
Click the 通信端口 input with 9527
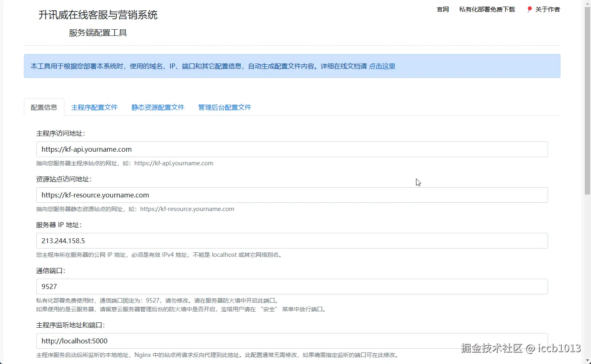[292, 287]
